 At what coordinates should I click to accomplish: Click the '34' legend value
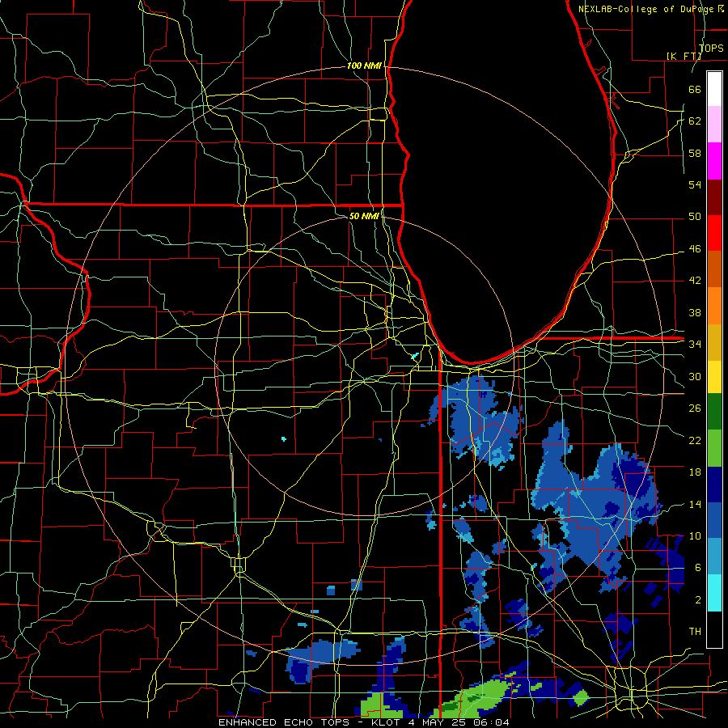695,344
